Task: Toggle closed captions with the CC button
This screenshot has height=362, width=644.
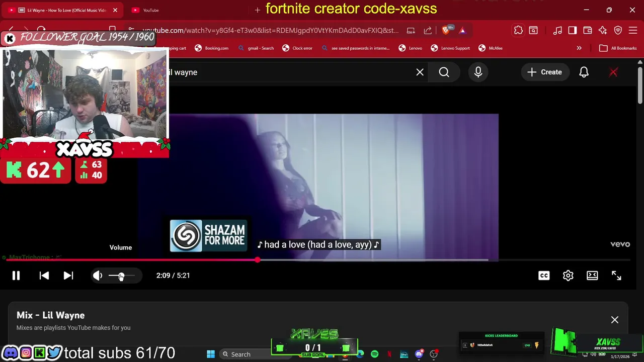Action: point(544,276)
